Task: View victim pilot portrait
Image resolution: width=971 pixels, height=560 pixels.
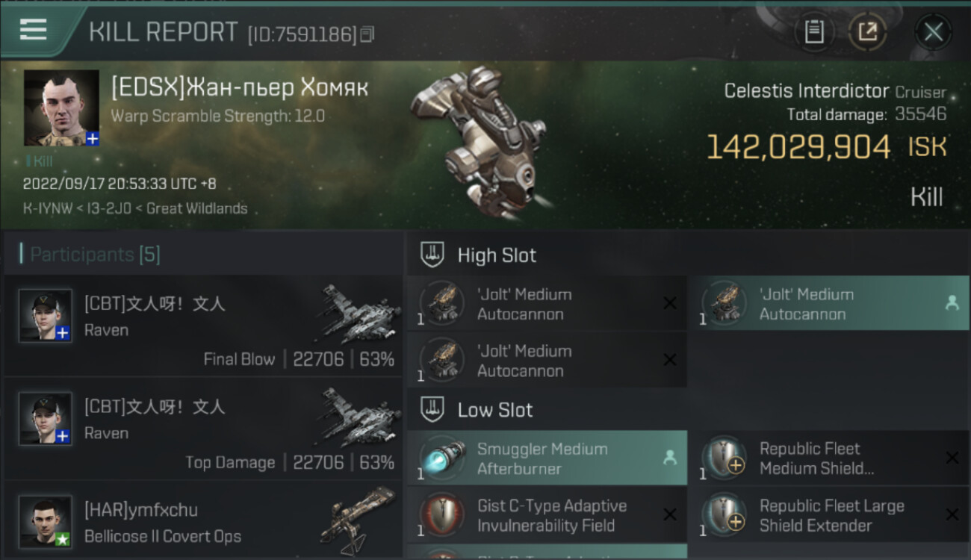Action: point(61,108)
